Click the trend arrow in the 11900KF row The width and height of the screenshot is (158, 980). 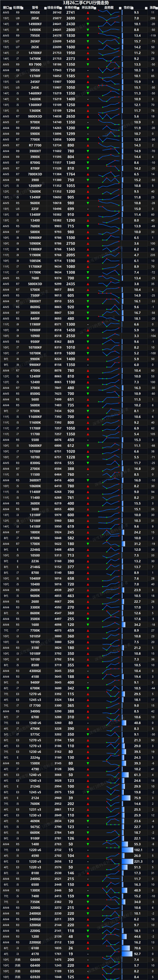[x=88, y=249]
